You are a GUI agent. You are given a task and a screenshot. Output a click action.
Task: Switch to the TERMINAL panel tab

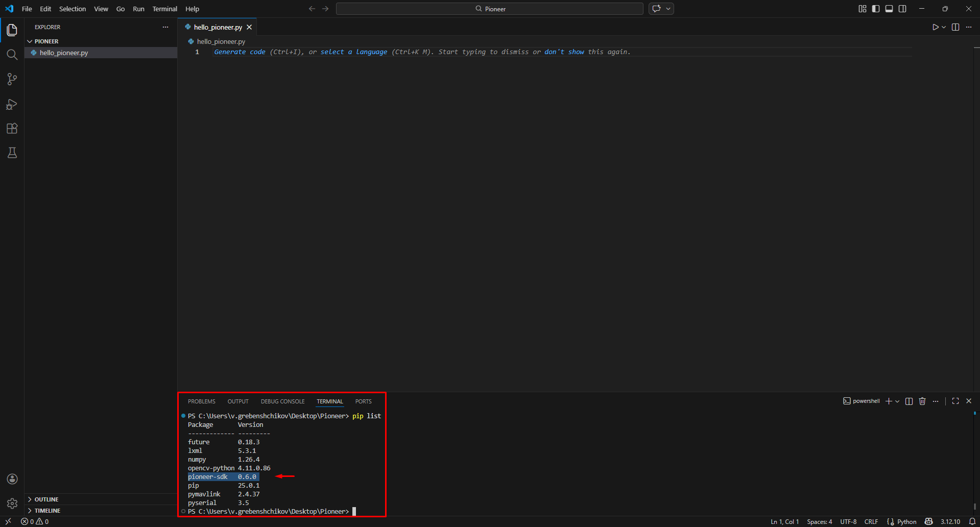pyautogui.click(x=330, y=401)
